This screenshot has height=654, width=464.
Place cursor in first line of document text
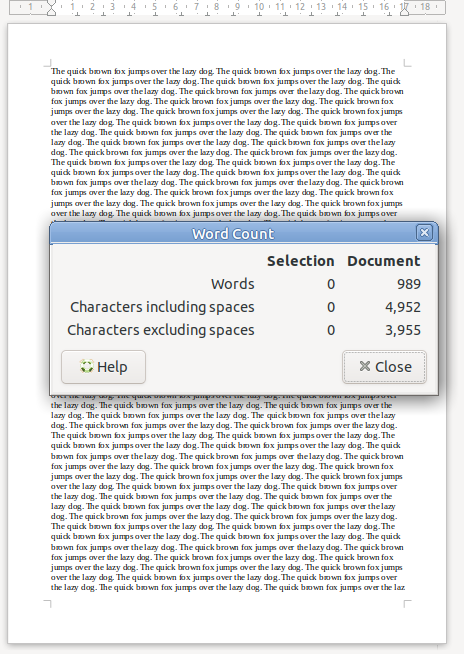223,71
